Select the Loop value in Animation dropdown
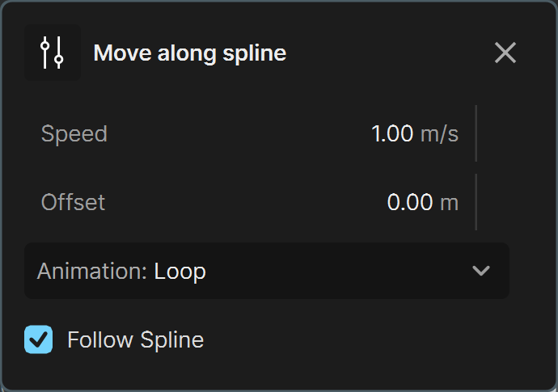Image resolution: width=558 pixels, height=392 pixels. click(180, 272)
